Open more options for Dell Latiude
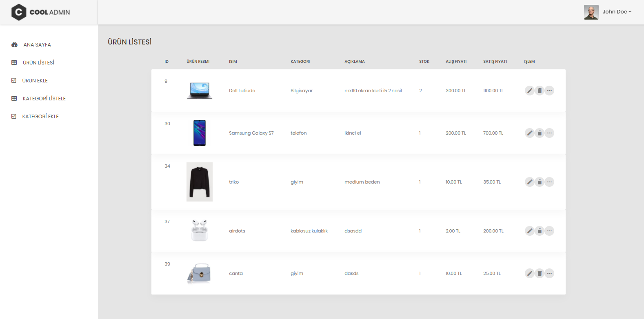644x319 pixels. point(549,91)
